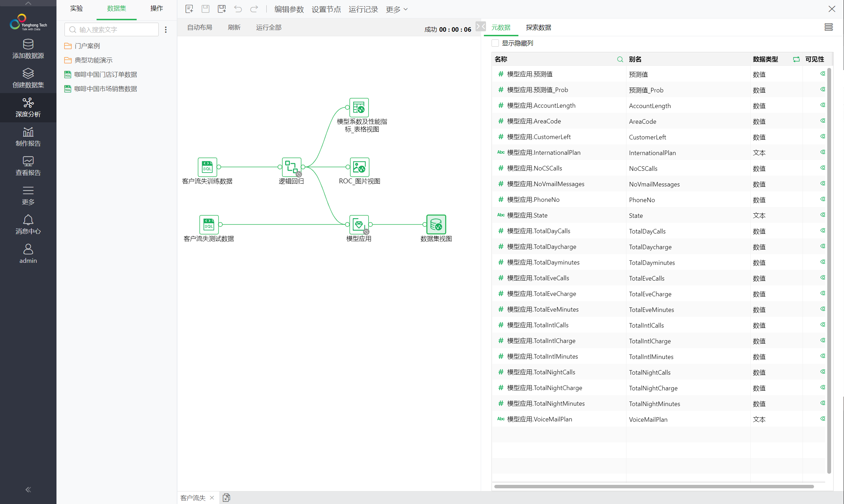Click the undo arrow icon
The width and height of the screenshot is (844, 504).
pos(238,9)
